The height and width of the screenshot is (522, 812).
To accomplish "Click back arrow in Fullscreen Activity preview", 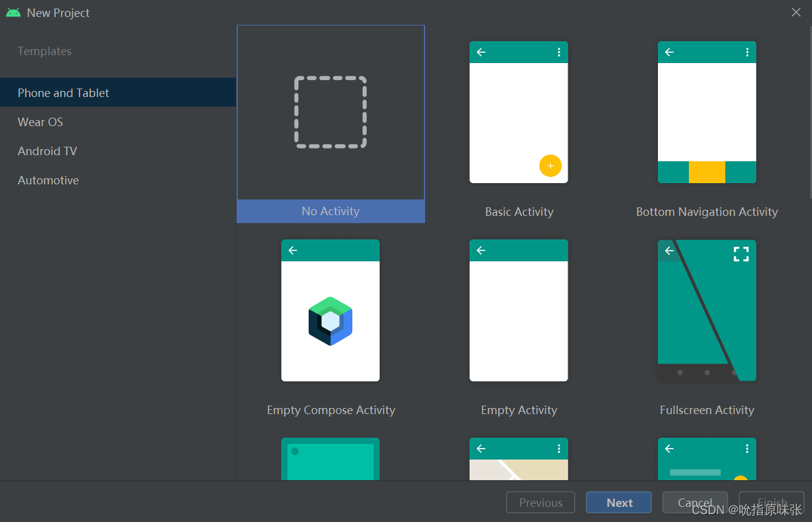I will coord(669,250).
